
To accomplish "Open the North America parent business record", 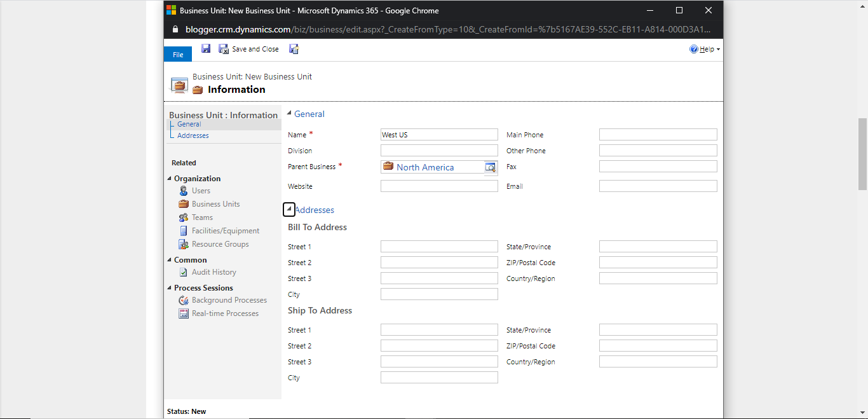I will pos(424,167).
